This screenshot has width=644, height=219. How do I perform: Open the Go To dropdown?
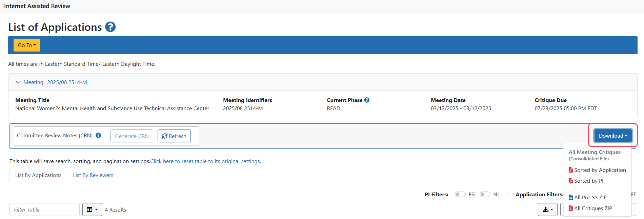click(x=27, y=45)
